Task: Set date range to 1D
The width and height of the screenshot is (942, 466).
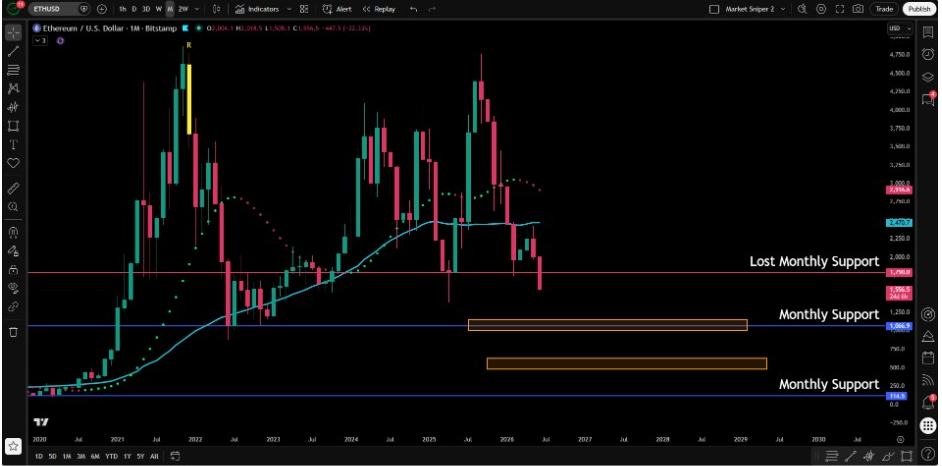Action: [x=39, y=456]
